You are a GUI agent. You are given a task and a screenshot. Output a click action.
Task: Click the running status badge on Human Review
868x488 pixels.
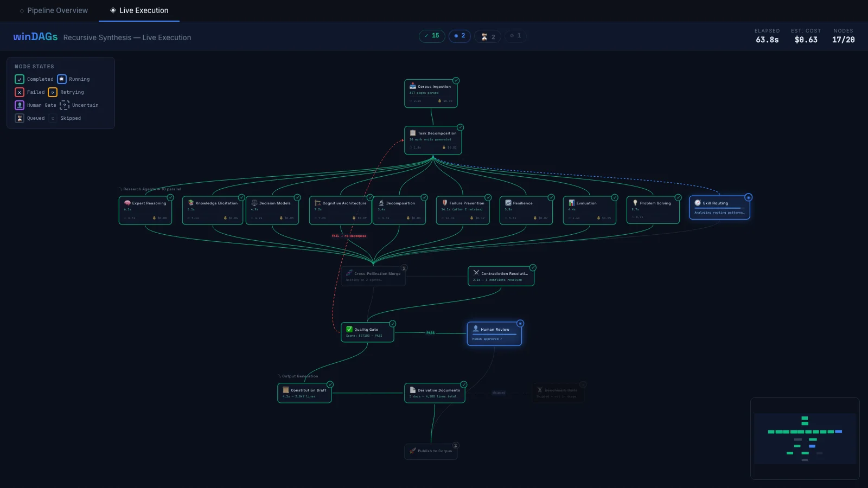520,324
